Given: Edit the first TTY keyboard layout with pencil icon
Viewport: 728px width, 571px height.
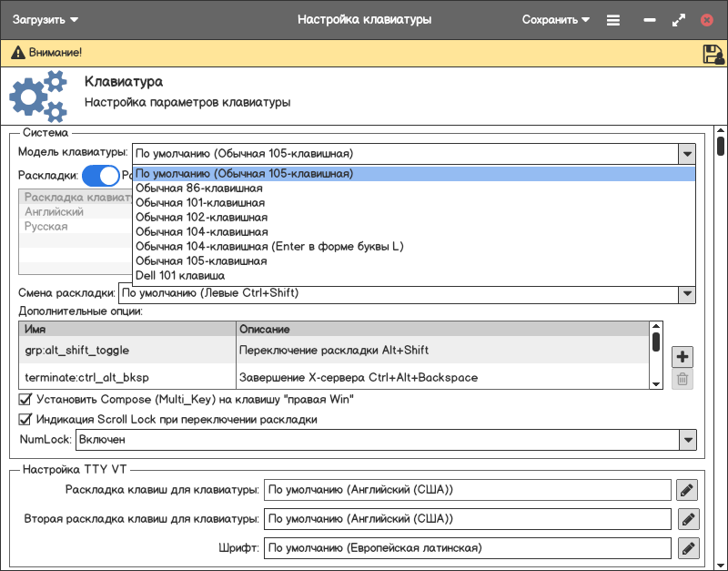Looking at the screenshot, I should (x=687, y=491).
